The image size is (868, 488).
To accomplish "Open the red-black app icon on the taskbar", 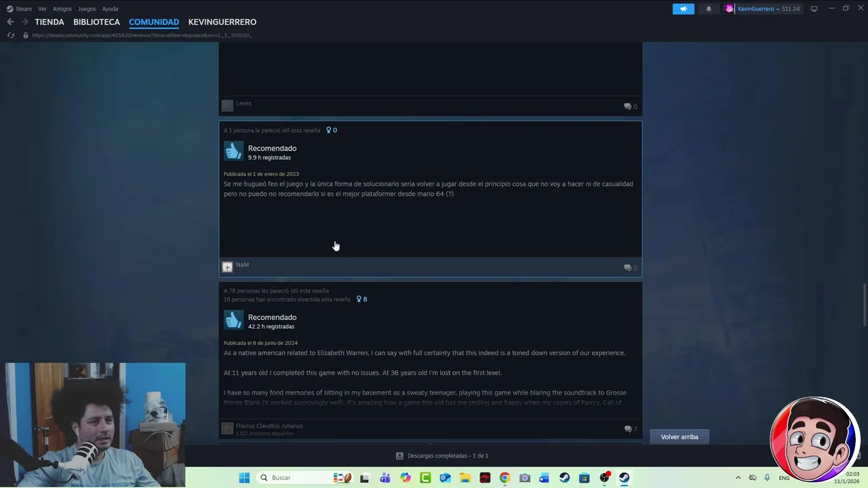I will click(x=485, y=478).
